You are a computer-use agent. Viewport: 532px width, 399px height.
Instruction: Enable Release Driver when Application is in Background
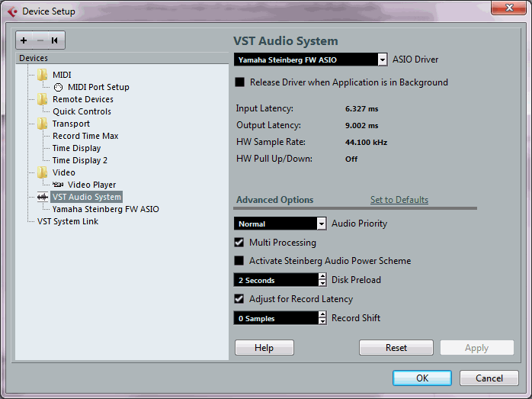(x=240, y=82)
